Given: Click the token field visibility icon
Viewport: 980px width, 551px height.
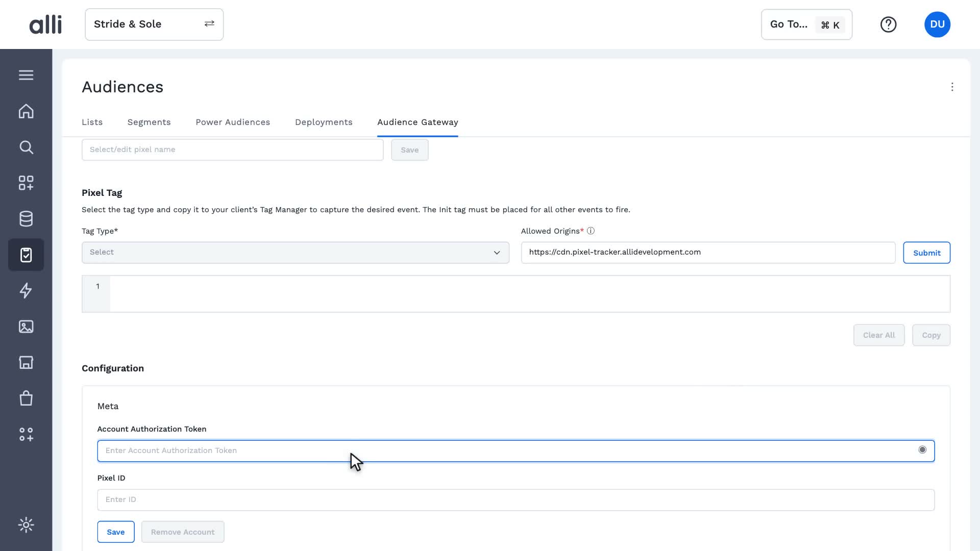Looking at the screenshot, I should [922, 450].
